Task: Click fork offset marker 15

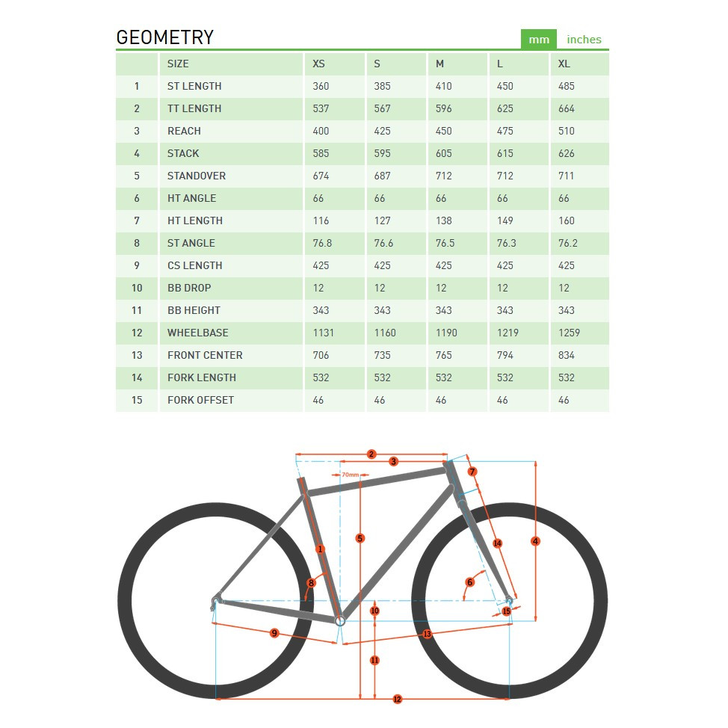Action: coord(506,611)
